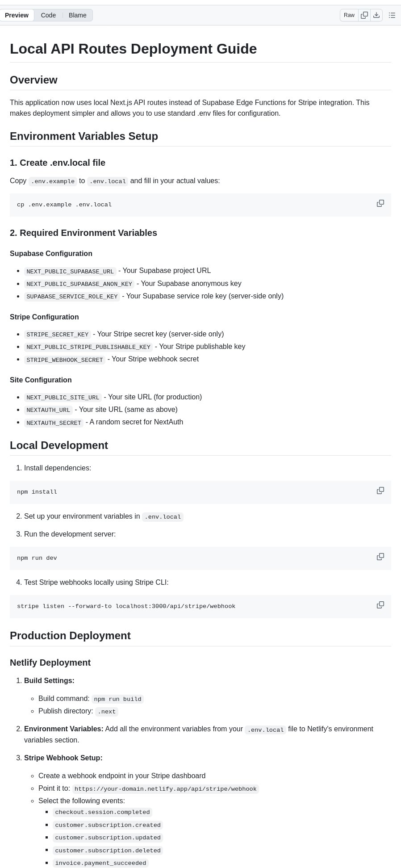Copy the npm run dev command
The width and height of the screenshot is (401, 868).
point(380,557)
